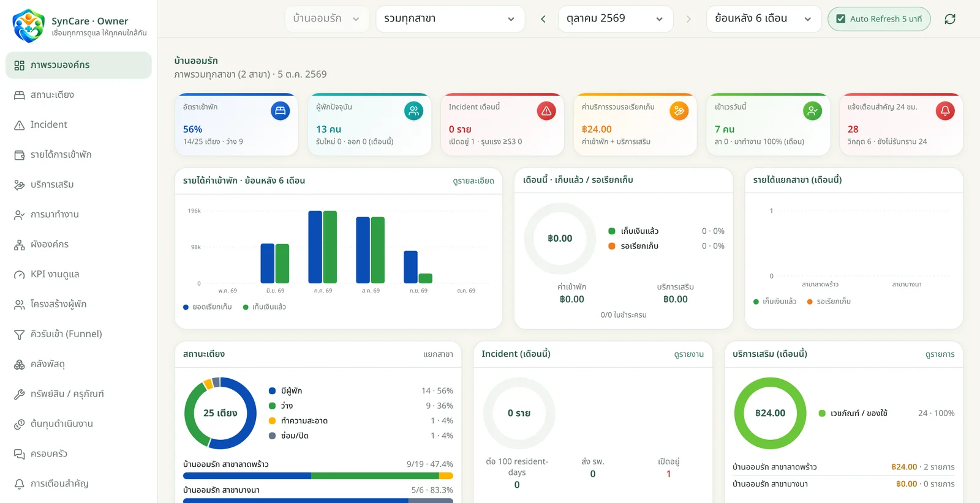Open the รวมทุกสาขา branch dropdown
Image resolution: width=980 pixels, height=503 pixels.
pyautogui.click(x=450, y=19)
